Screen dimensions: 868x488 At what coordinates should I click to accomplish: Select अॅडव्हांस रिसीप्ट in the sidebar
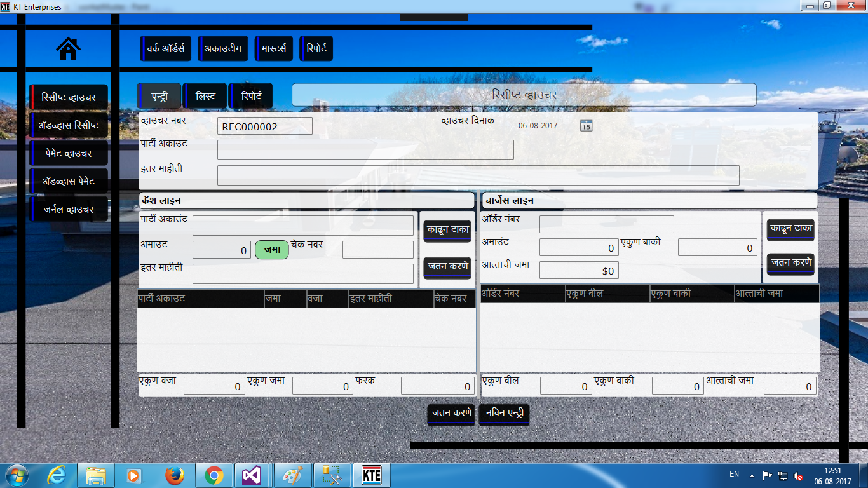(70, 125)
